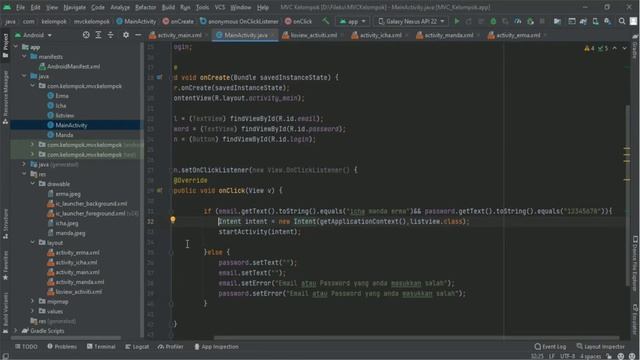Open the VCS menu
The width and height of the screenshot is (640, 360).
pyautogui.click(x=220, y=7)
